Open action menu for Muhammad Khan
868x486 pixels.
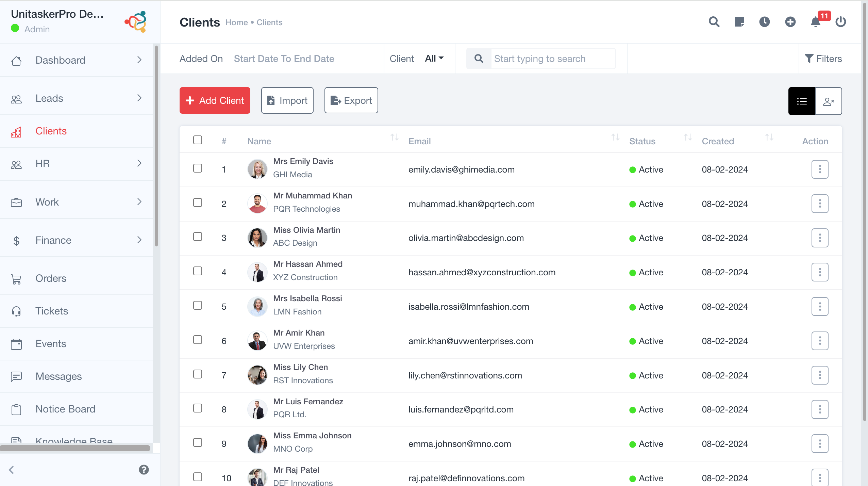[x=820, y=204]
